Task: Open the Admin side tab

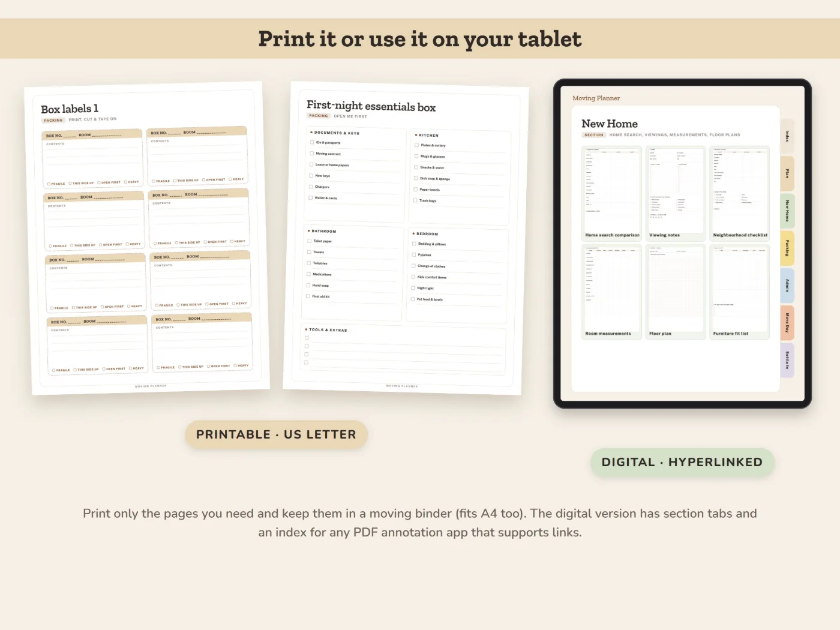Action: 787,285
